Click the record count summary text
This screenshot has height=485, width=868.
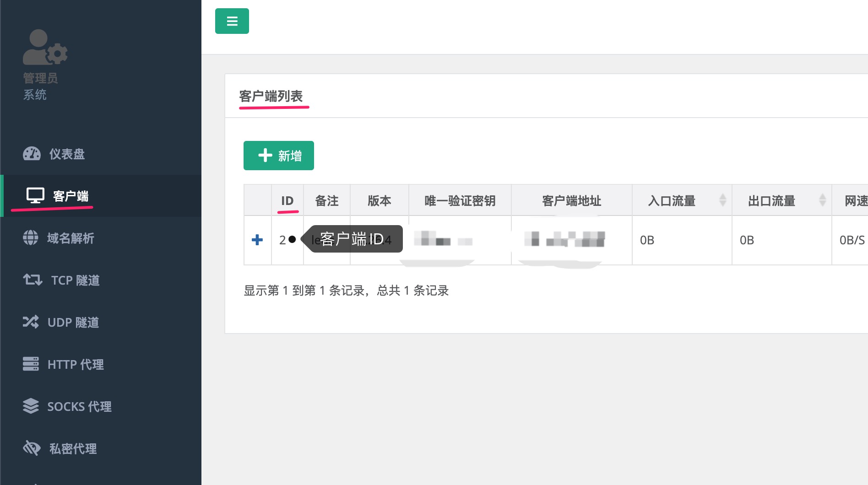tap(346, 290)
